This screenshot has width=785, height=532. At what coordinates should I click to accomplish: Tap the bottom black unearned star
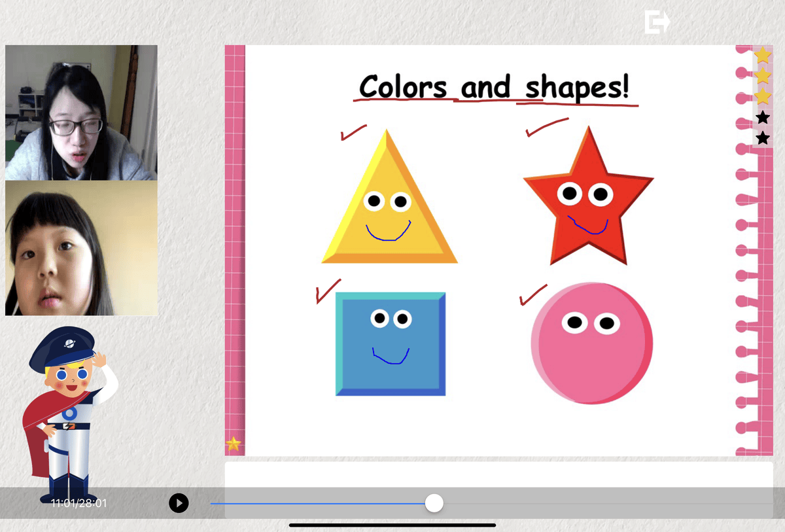(762, 138)
